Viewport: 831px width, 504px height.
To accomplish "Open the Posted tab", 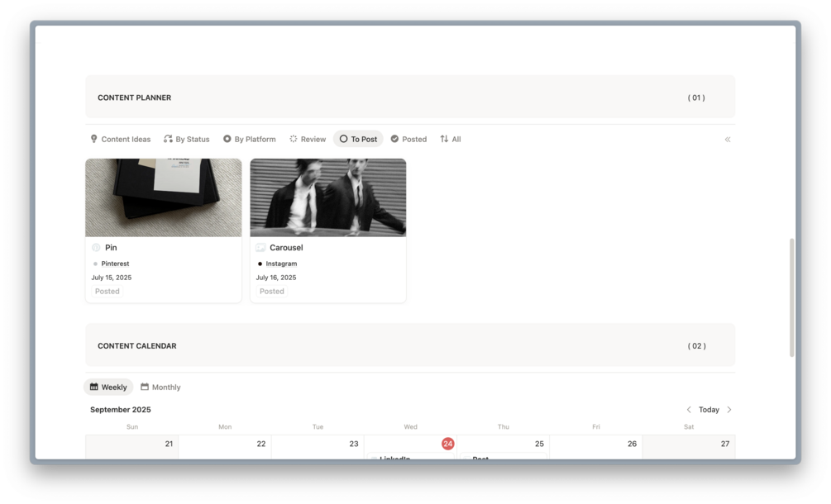I will tap(408, 140).
